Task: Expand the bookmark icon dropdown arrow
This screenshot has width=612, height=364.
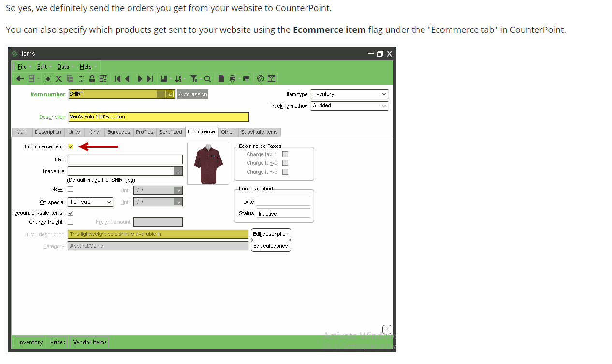Action: (171, 79)
